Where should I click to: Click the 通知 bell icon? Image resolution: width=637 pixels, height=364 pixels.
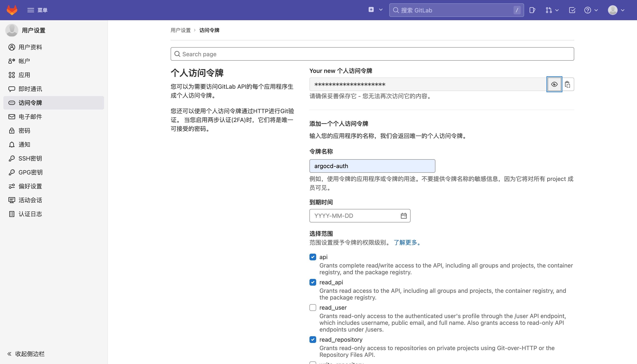pos(12,145)
